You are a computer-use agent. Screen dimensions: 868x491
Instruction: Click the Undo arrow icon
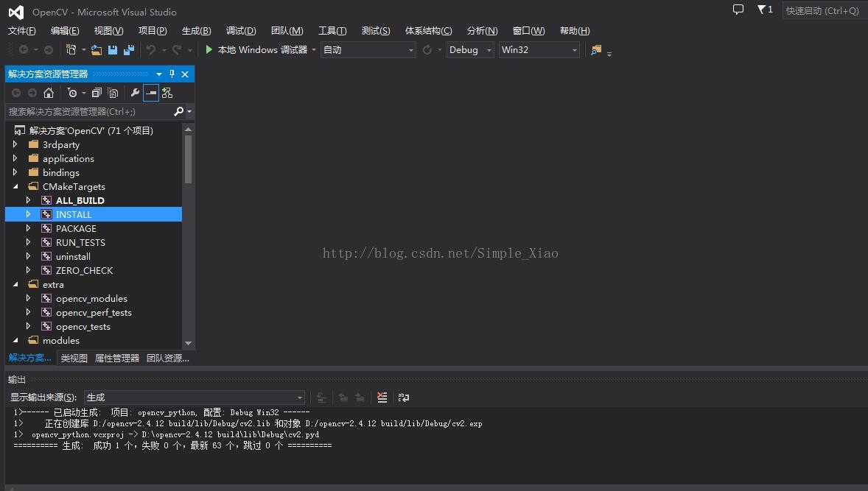(150, 50)
